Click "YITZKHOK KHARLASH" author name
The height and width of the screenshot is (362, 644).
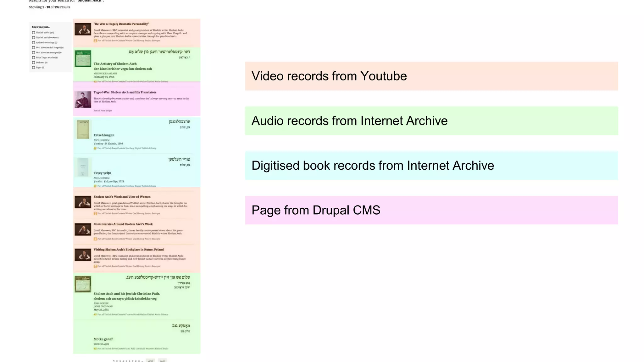105,74
